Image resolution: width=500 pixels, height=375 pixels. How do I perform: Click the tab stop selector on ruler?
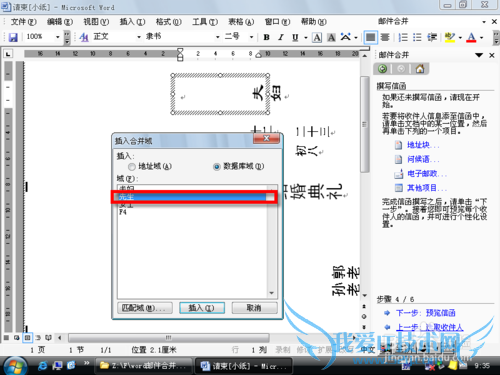8,53
